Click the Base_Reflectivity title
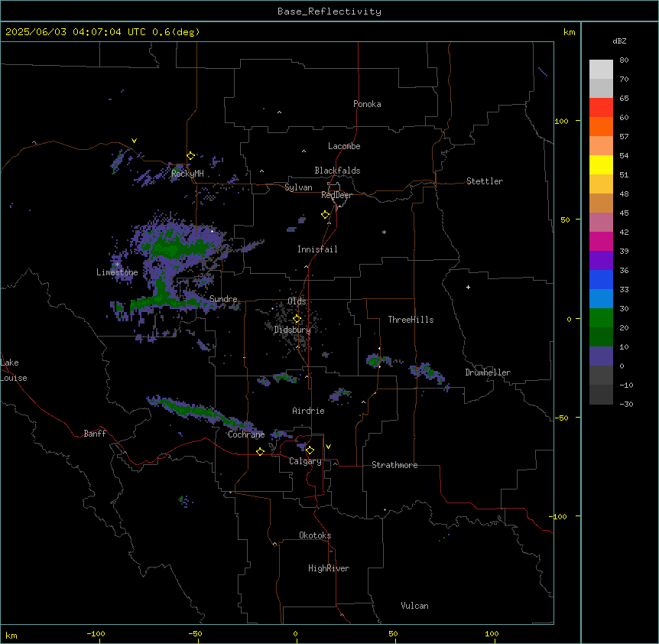The height and width of the screenshot is (644, 659). tap(329, 11)
